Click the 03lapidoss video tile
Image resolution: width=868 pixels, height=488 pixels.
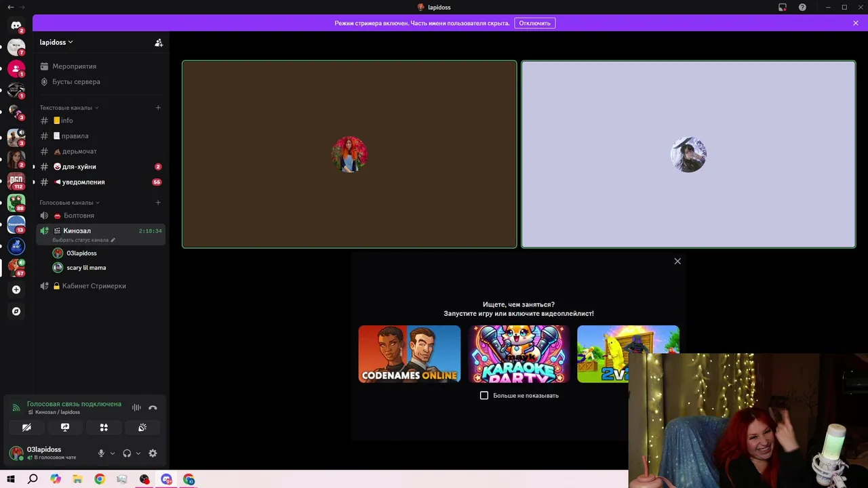coord(349,155)
